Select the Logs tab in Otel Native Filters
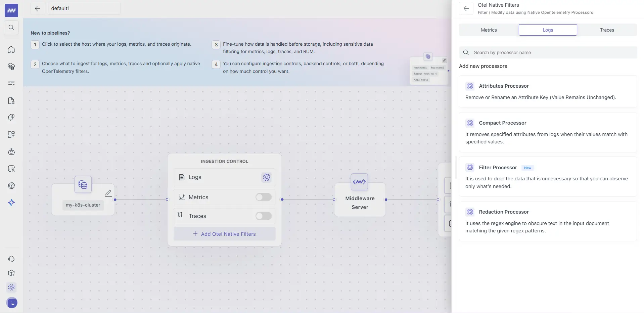 click(x=547, y=30)
